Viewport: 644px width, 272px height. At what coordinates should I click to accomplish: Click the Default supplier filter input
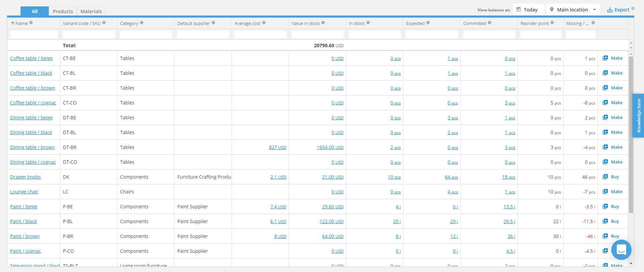point(203,34)
